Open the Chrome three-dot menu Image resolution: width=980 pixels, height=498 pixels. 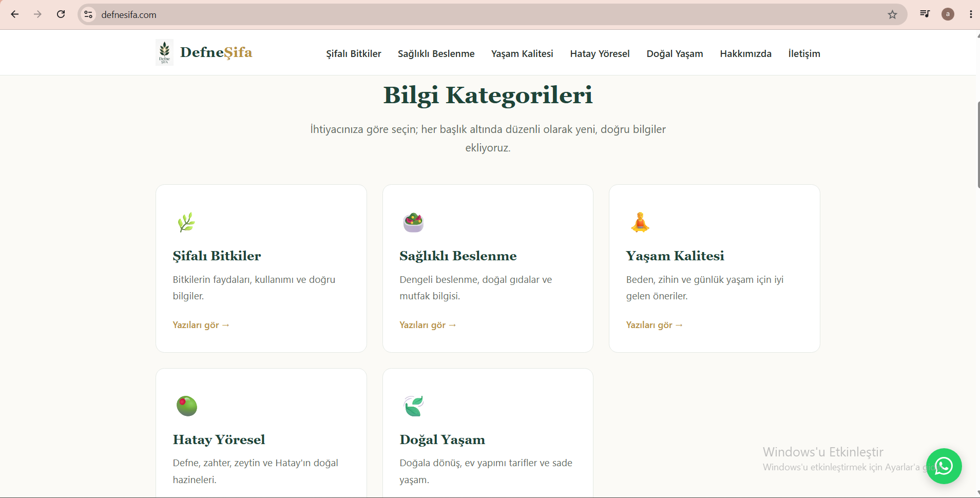(x=971, y=14)
